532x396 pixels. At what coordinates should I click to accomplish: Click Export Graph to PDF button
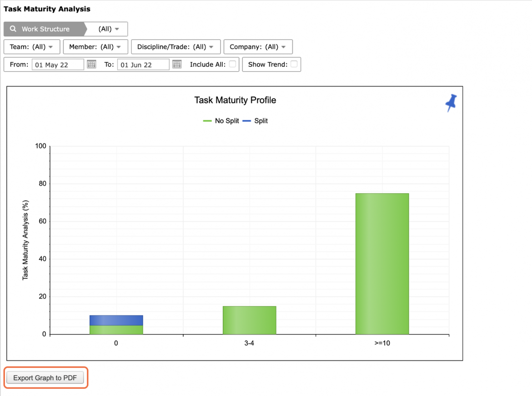coord(45,378)
